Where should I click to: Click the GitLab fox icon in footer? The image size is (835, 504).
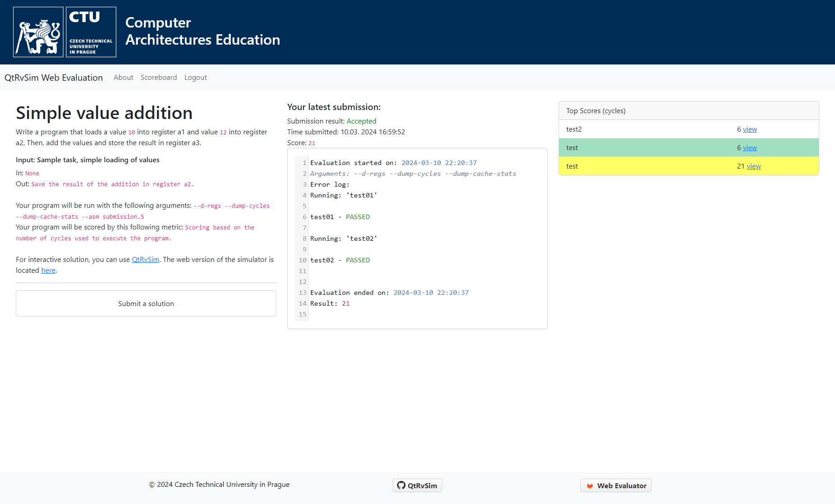(x=590, y=486)
